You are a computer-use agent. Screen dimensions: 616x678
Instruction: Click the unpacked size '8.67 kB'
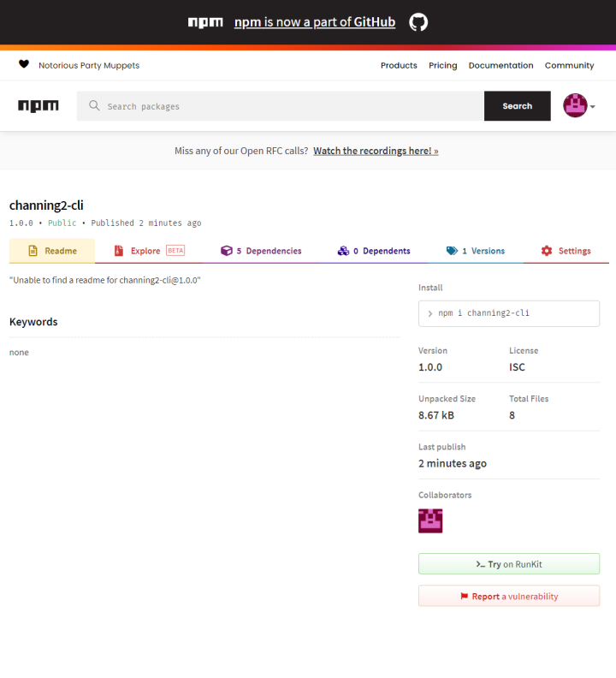(x=436, y=415)
